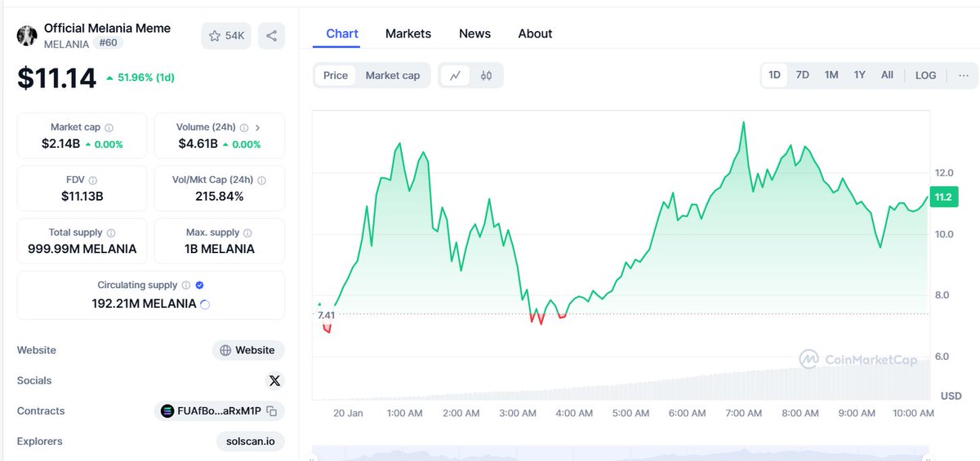Open the Website link button

click(x=248, y=350)
